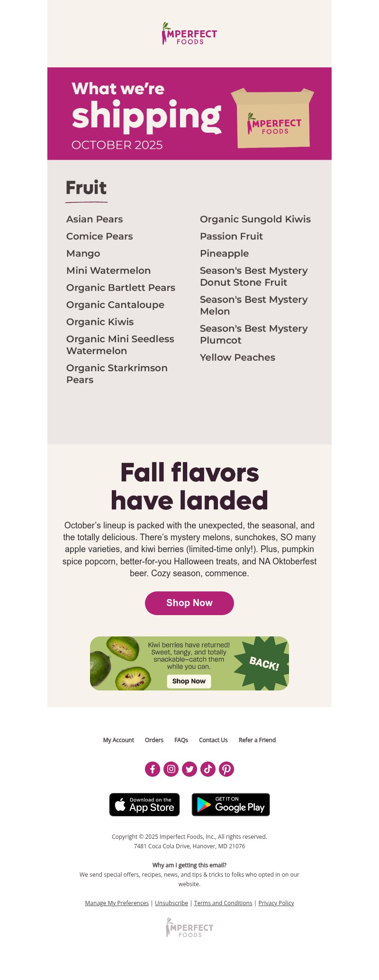
Task: Go to the Orders link
Action: pyautogui.click(x=154, y=740)
